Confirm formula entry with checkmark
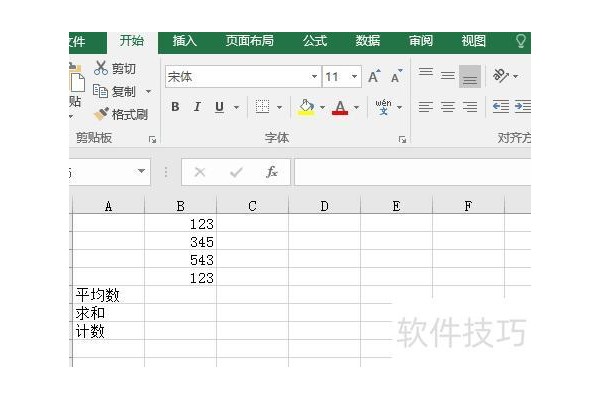 236,172
